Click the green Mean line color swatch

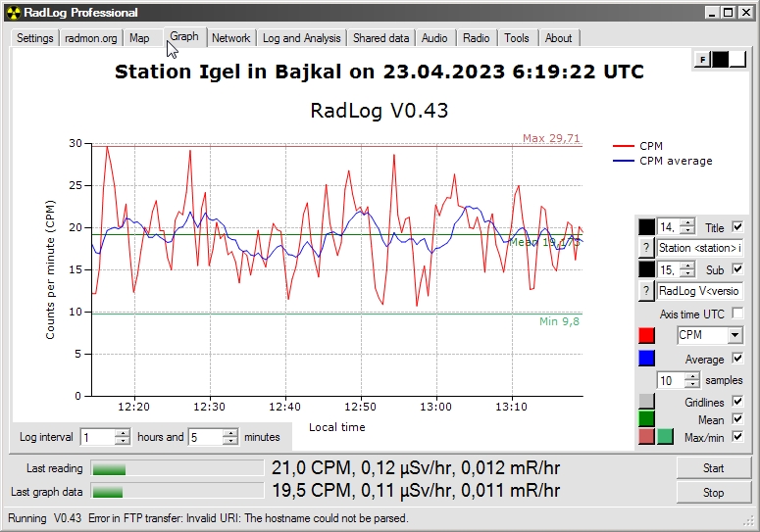click(646, 419)
